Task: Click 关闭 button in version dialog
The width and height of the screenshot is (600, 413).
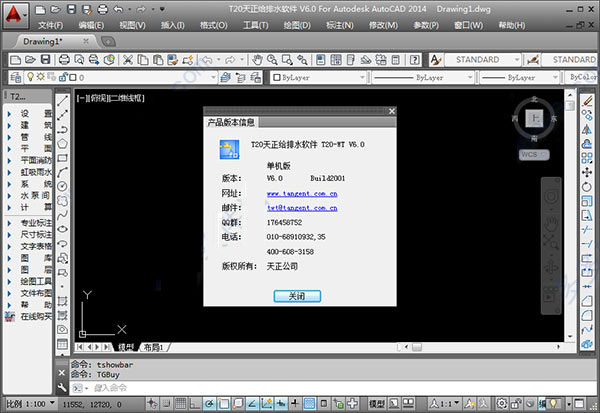Action: [297, 296]
